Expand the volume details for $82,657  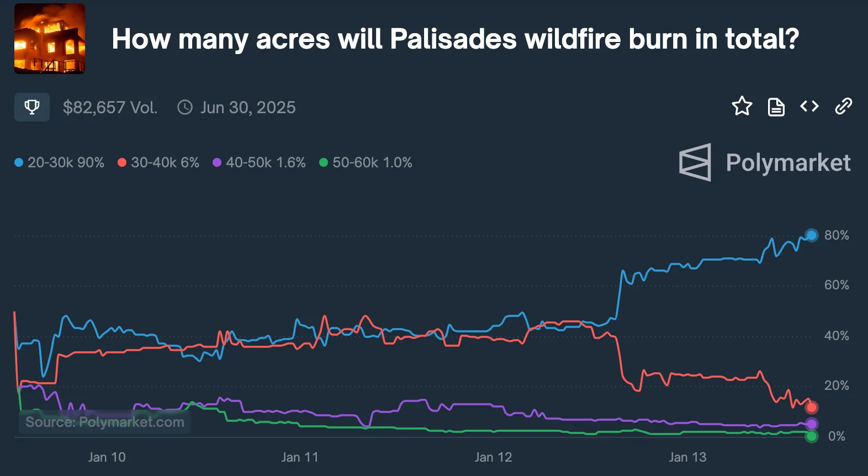click(110, 107)
